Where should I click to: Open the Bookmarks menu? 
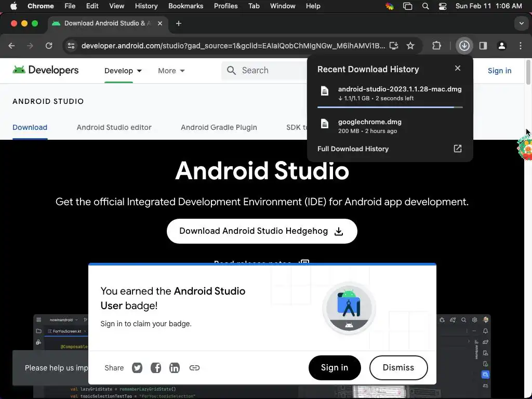coord(185,6)
